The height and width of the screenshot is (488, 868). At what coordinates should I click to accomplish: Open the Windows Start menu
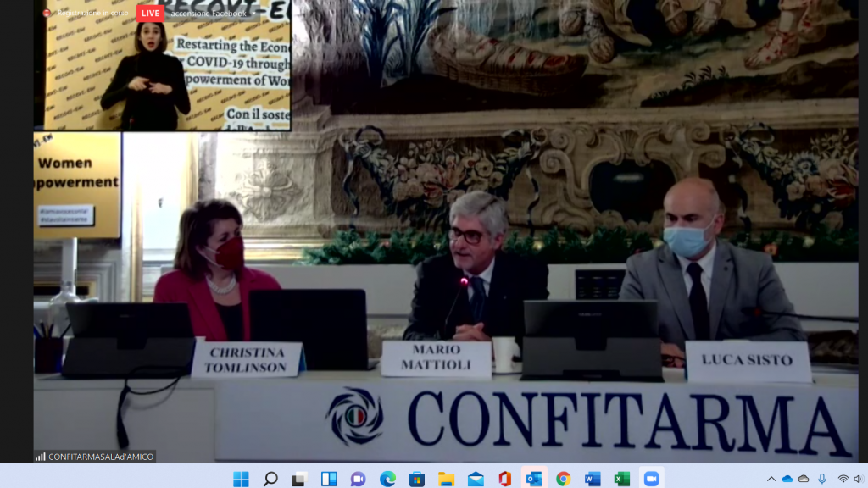click(x=242, y=479)
